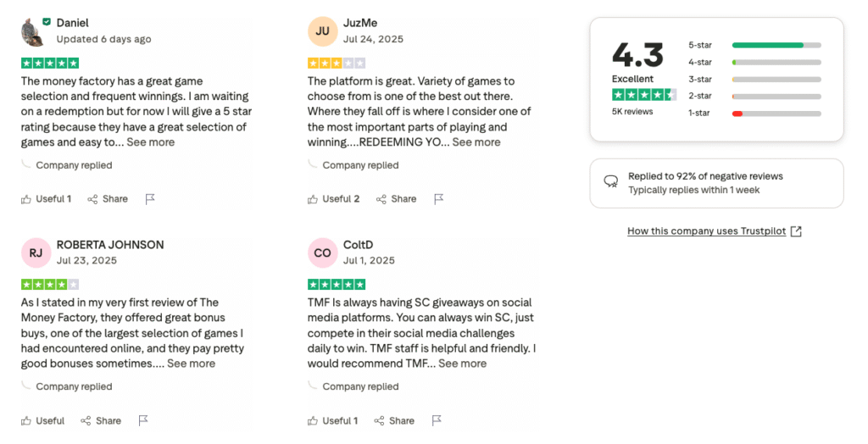The image size is (868, 444).
Task: Click the 4-star rating bar
Action: click(776, 63)
